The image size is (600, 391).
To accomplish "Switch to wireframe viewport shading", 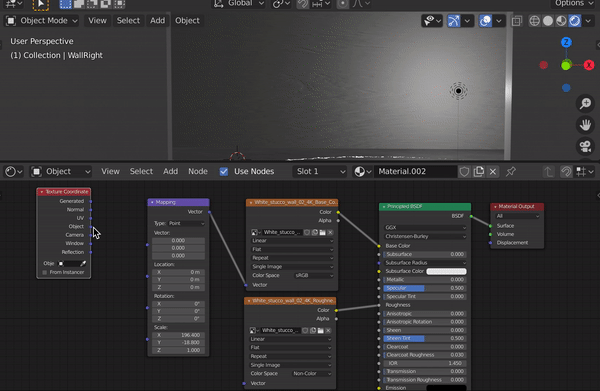I will click(x=534, y=21).
